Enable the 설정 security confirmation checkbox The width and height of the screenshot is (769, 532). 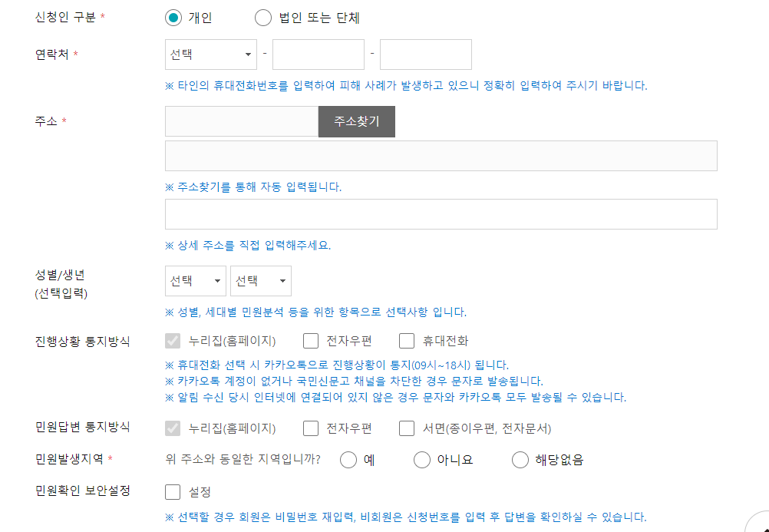point(172,491)
